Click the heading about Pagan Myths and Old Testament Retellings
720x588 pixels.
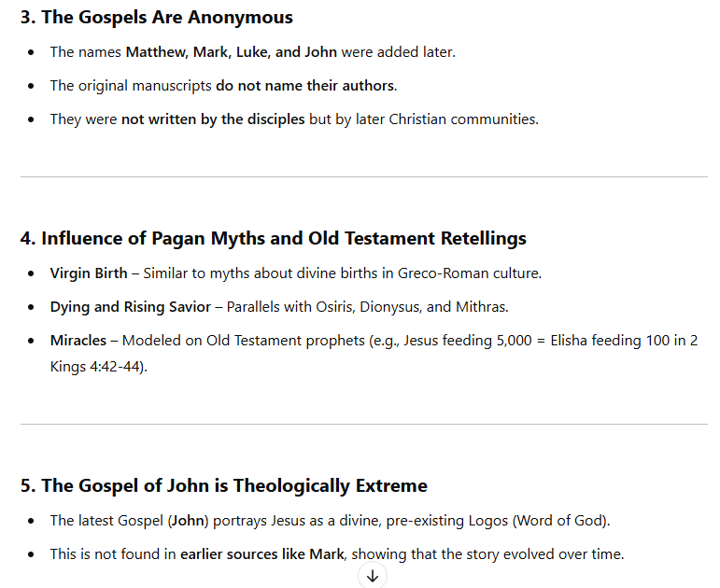point(274,238)
